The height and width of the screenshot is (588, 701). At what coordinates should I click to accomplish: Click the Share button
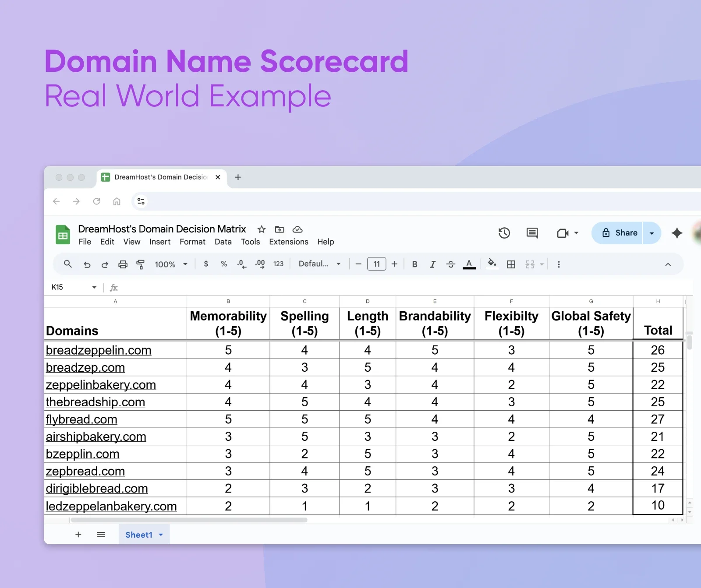[x=620, y=233]
